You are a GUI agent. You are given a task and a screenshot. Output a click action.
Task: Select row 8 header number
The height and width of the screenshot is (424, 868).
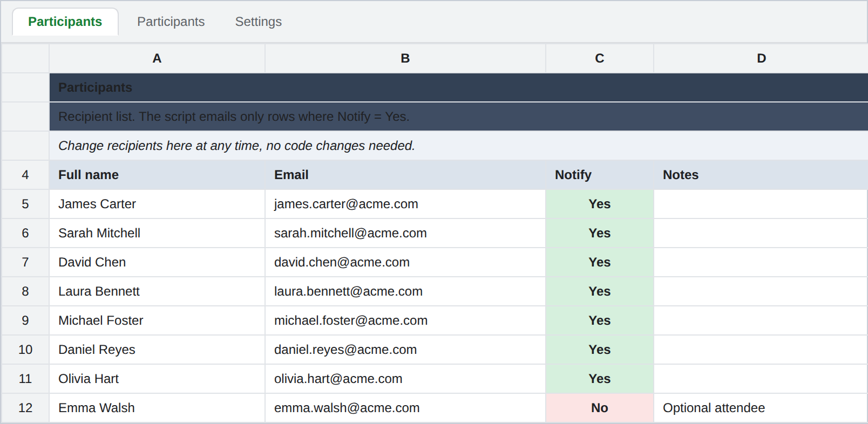tap(25, 291)
